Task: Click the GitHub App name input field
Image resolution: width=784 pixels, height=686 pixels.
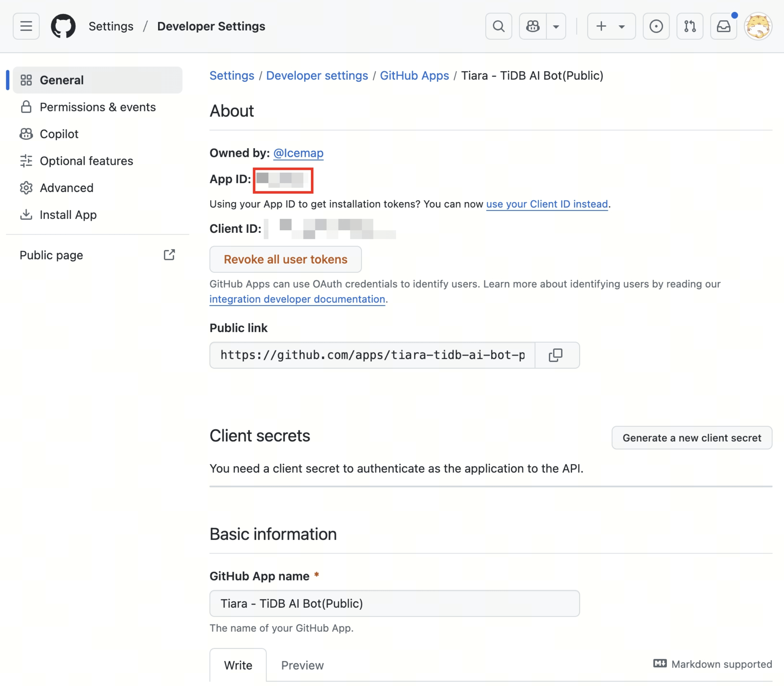Action: (x=395, y=603)
